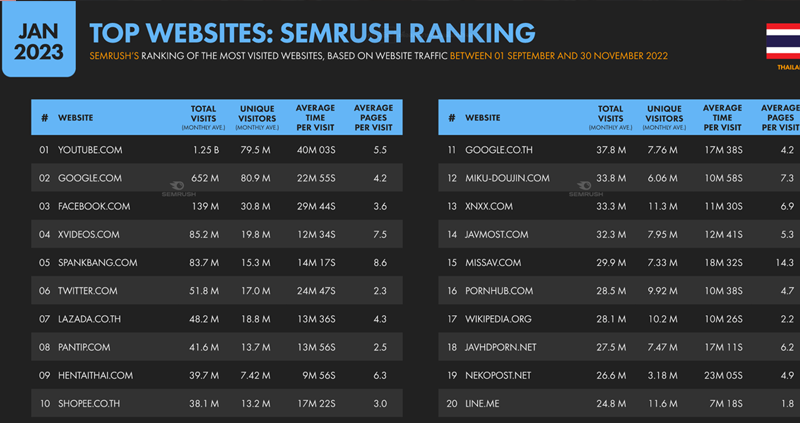Click the Unique Visitors header in left table

coord(257,117)
